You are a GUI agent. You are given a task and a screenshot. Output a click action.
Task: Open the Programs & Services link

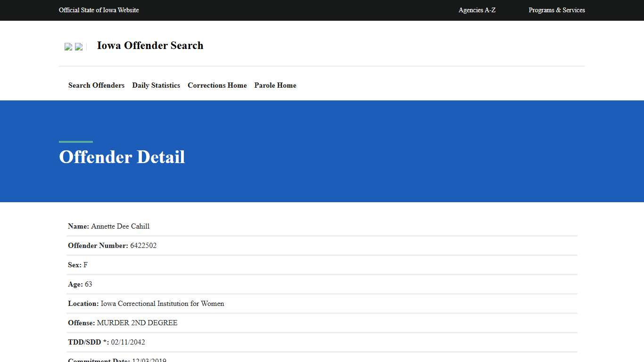(556, 10)
